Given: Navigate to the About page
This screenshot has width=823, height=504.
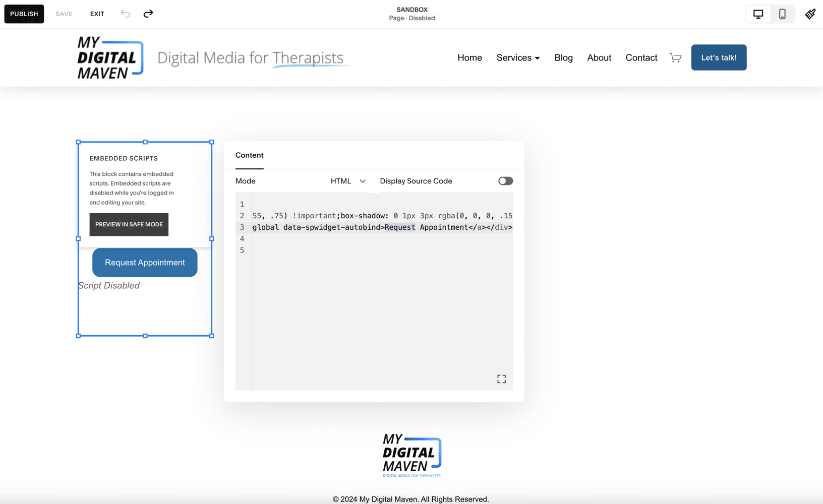Looking at the screenshot, I should pos(599,57).
